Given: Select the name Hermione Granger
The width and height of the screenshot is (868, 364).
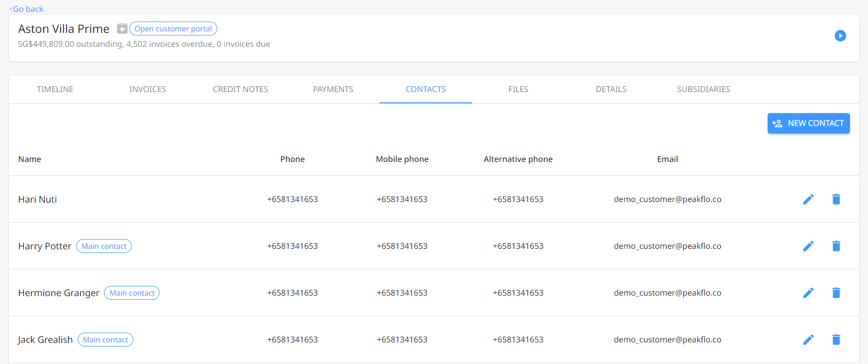Looking at the screenshot, I should pos(59,293).
